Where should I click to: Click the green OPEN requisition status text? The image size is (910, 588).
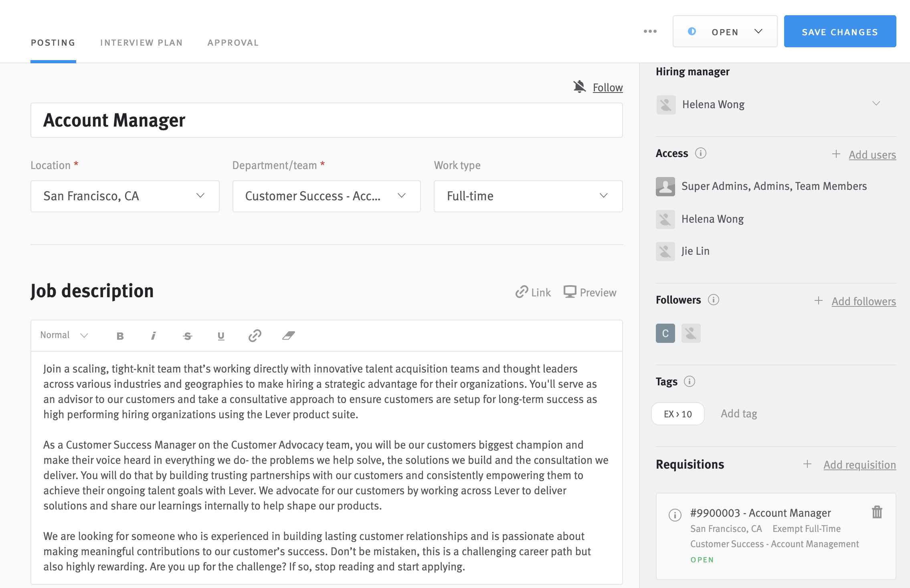pos(702,560)
